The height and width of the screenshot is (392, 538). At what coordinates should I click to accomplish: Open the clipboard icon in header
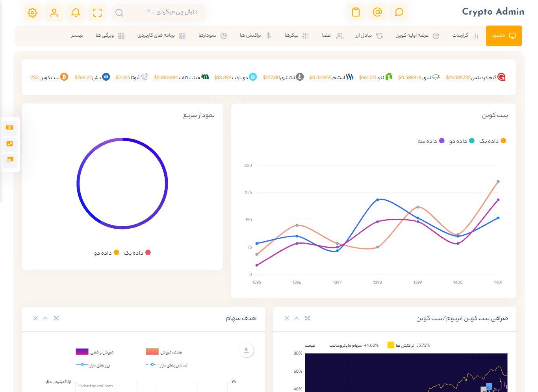coord(356,12)
